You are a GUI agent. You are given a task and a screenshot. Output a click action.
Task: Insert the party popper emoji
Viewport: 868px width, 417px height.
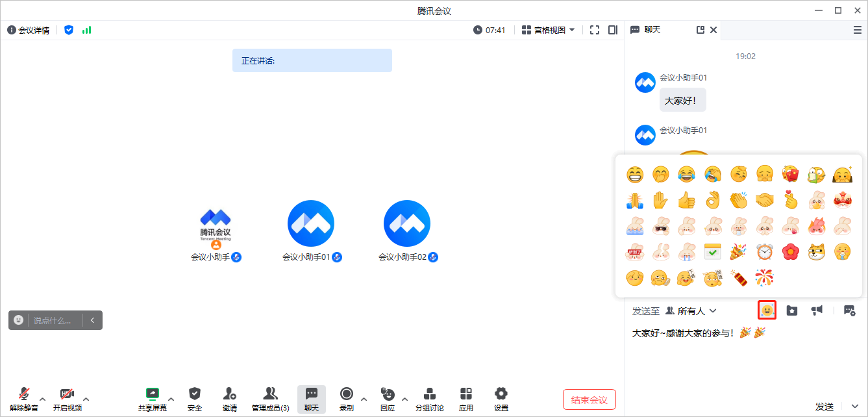738,252
